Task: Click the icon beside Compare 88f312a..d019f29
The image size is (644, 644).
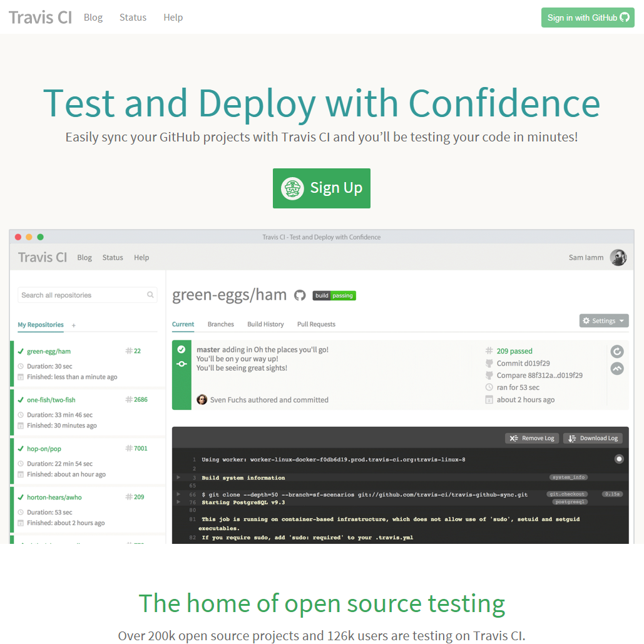Action: (489, 376)
